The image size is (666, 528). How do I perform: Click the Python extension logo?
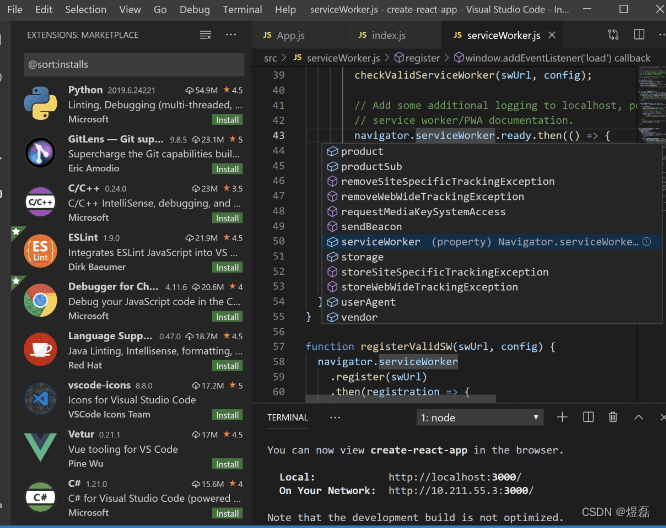coord(40,103)
